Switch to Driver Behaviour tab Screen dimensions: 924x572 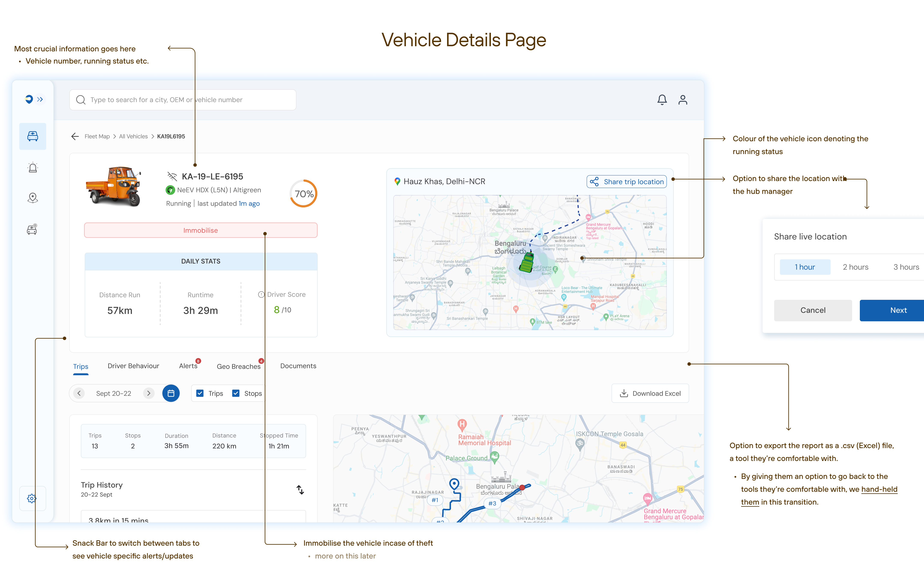point(133,366)
